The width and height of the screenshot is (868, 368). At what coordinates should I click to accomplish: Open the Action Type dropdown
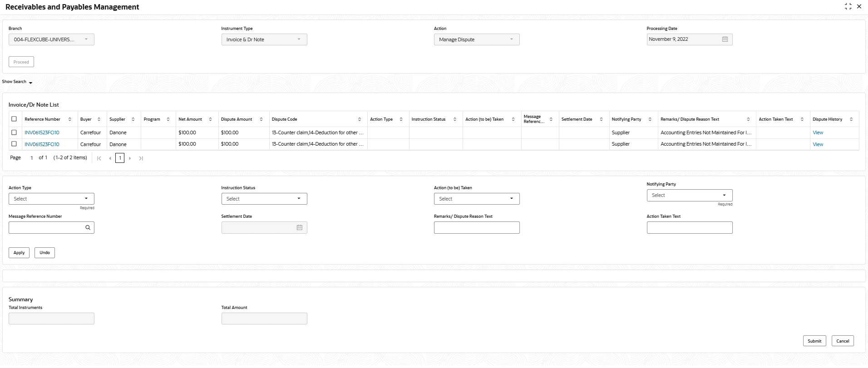(51, 199)
